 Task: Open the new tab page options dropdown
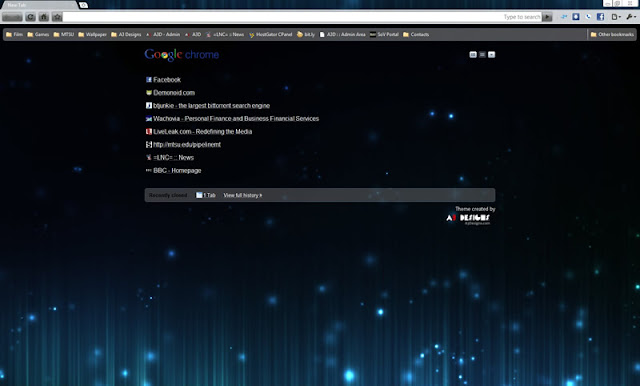click(491, 55)
